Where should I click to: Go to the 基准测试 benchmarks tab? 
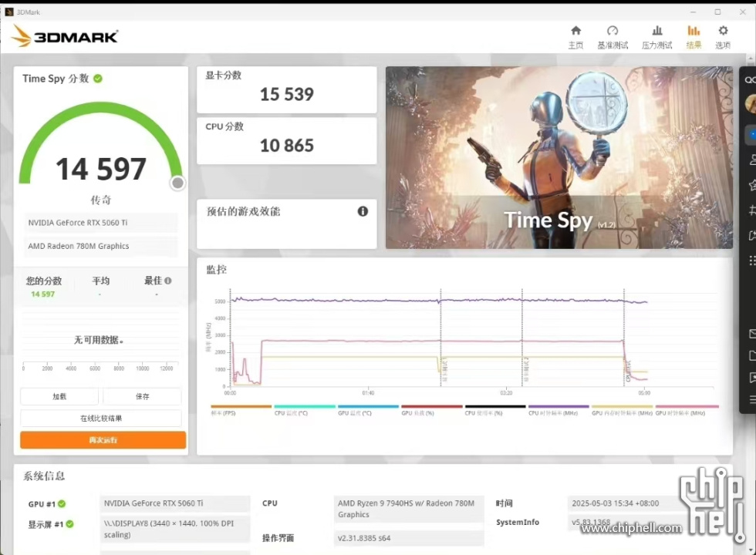[x=613, y=38]
